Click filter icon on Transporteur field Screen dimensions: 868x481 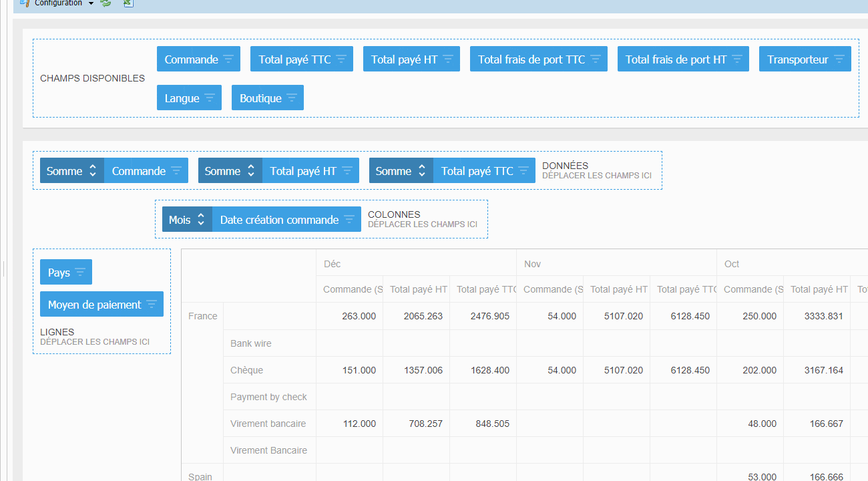(839, 59)
